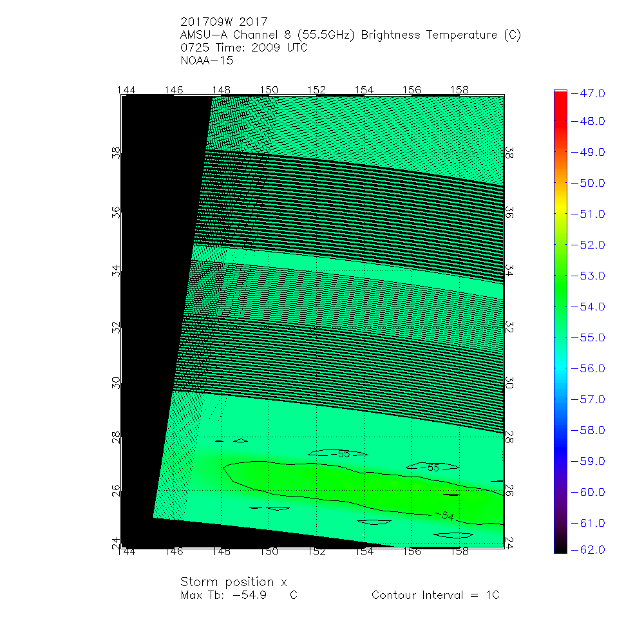Click the 34 latitude label on left axis

pyautogui.click(x=116, y=269)
